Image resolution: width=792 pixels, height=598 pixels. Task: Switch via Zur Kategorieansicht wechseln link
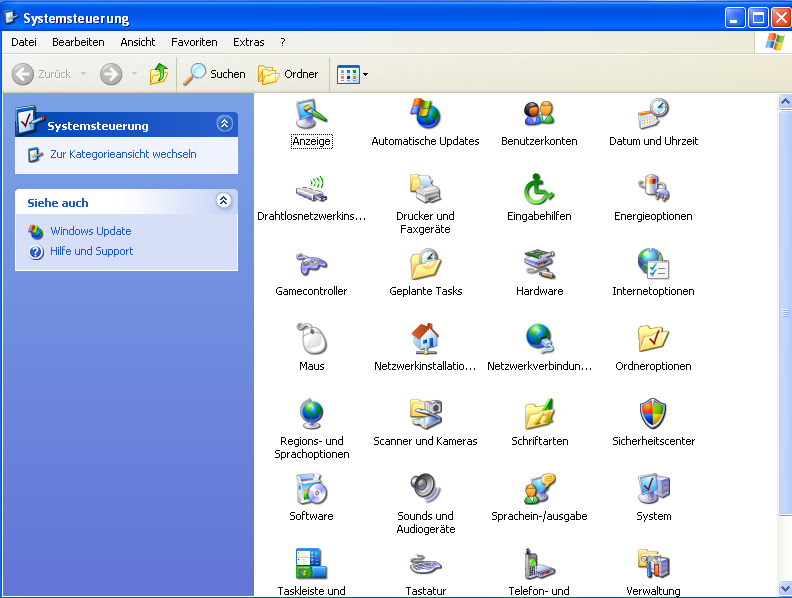point(123,155)
